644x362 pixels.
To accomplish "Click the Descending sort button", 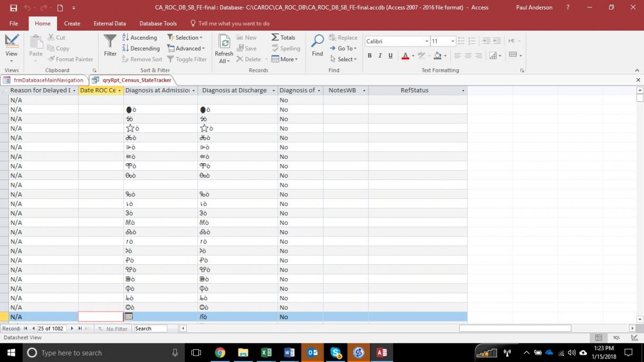I will [x=140, y=49].
